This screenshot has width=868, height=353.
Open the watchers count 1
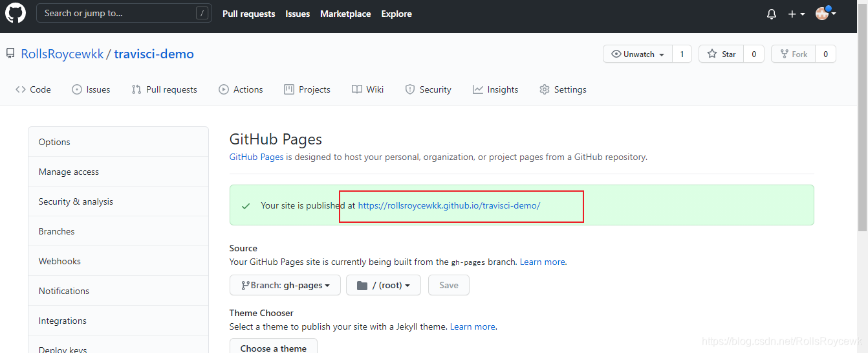pyautogui.click(x=682, y=54)
